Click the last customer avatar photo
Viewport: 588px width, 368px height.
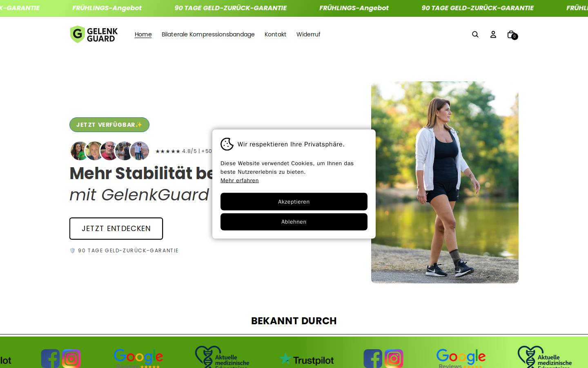(x=140, y=151)
